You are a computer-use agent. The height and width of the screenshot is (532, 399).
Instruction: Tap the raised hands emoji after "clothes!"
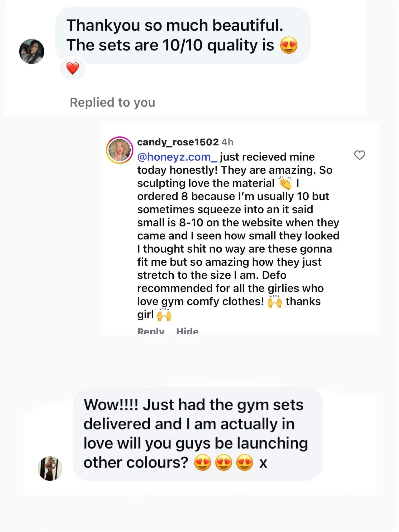pos(275,302)
